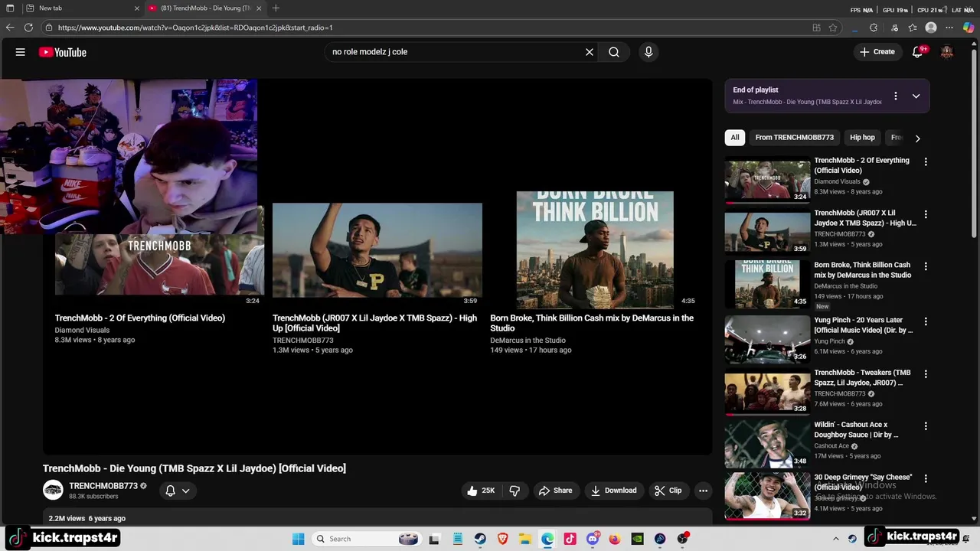This screenshot has height=551, width=980.
Task: Open the YouTube account avatar menu
Action: 947,52
